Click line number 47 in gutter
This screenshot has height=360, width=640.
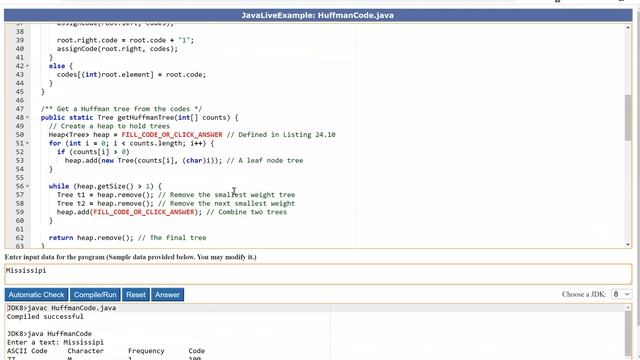click(20, 109)
